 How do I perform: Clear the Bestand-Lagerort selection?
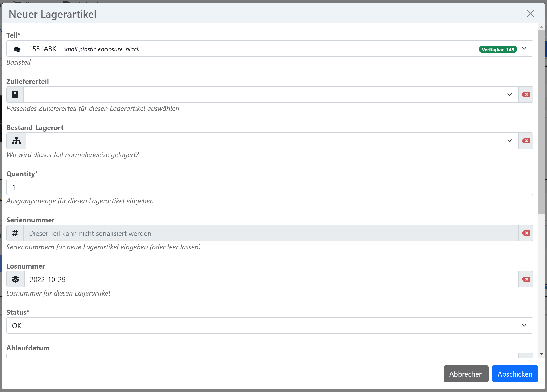[x=527, y=141]
